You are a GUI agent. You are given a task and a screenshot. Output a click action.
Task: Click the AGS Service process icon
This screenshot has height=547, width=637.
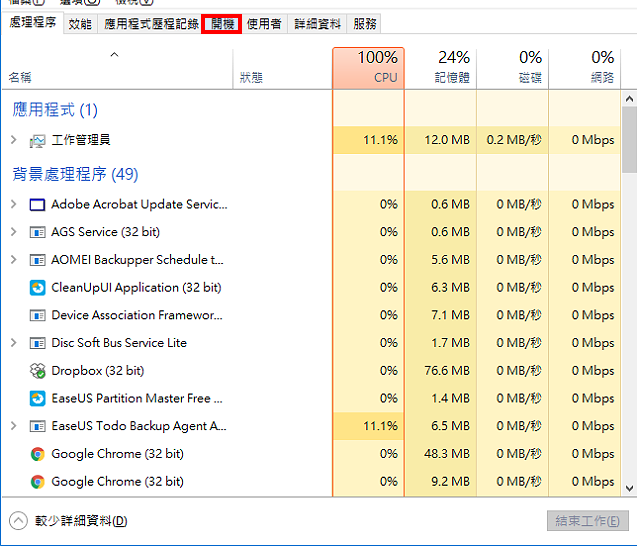coord(37,232)
